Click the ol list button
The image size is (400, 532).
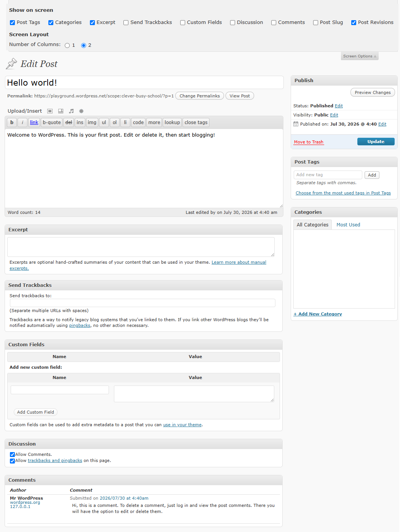point(115,123)
